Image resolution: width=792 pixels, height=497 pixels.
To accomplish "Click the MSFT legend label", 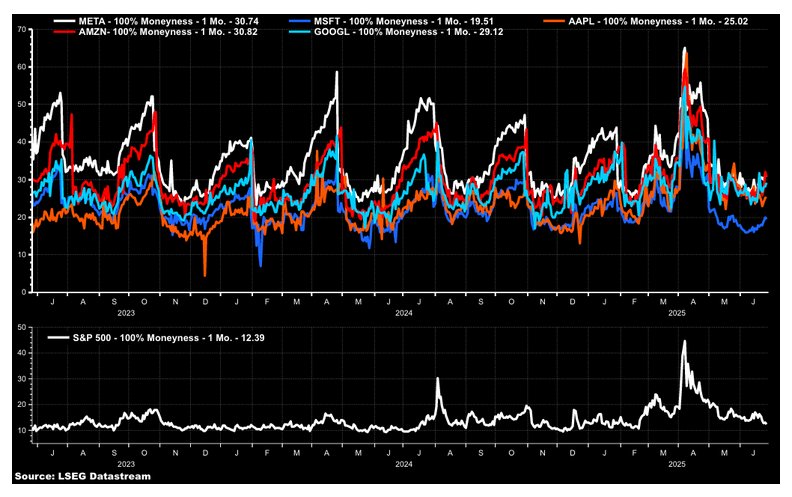I will [404, 21].
